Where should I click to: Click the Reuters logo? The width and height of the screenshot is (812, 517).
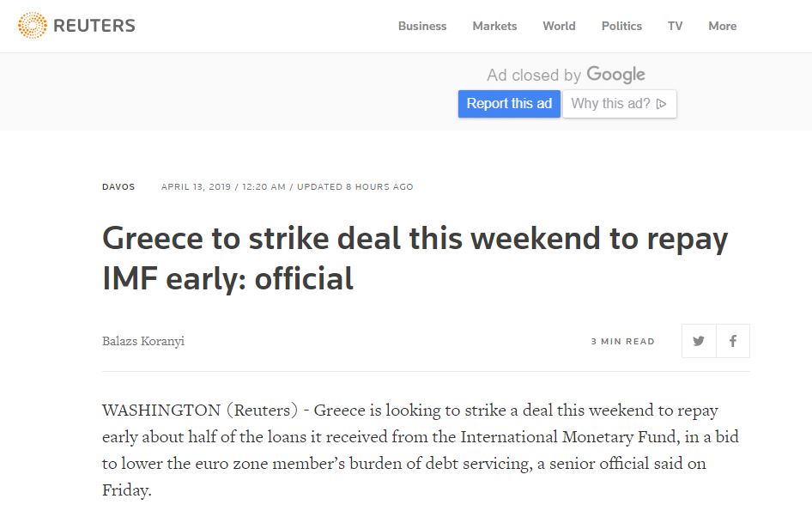76,26
